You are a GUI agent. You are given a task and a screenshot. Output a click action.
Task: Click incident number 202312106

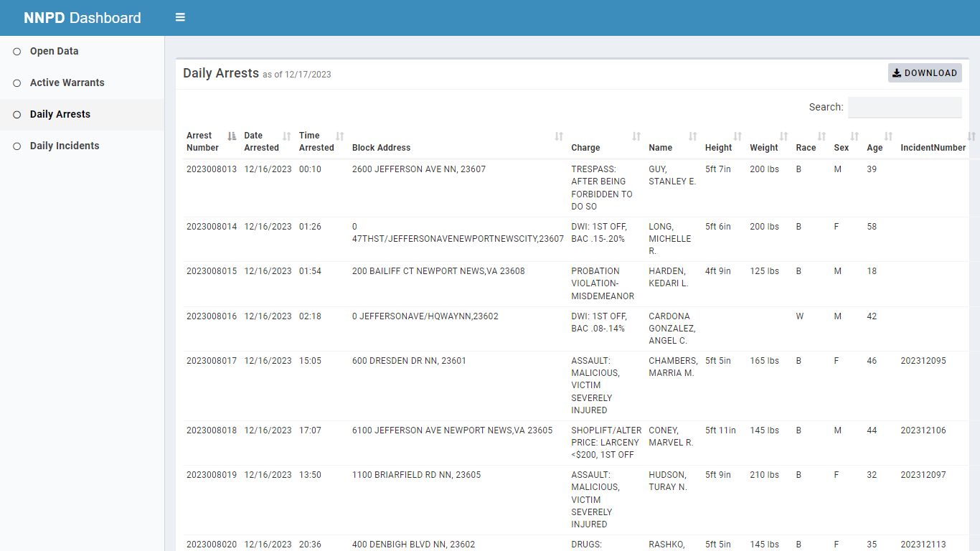923,430
